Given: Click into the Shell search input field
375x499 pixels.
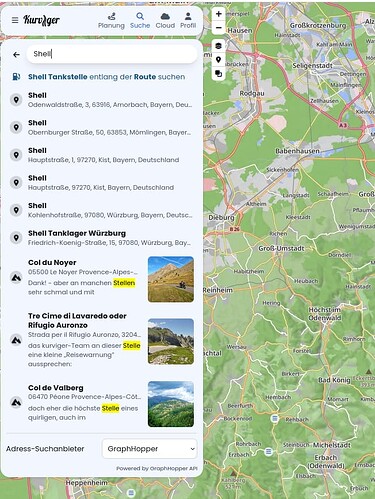Looking at the screenshot, I should point(112,54).
